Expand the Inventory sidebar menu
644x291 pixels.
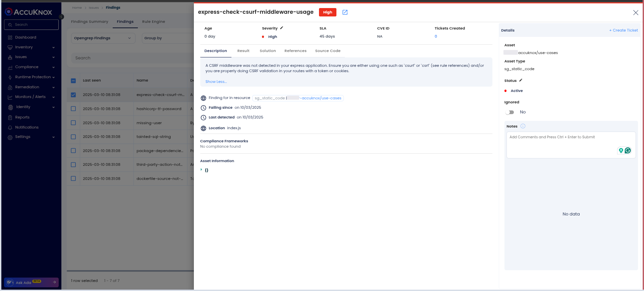pyautogui.click(x=54, y=47)
